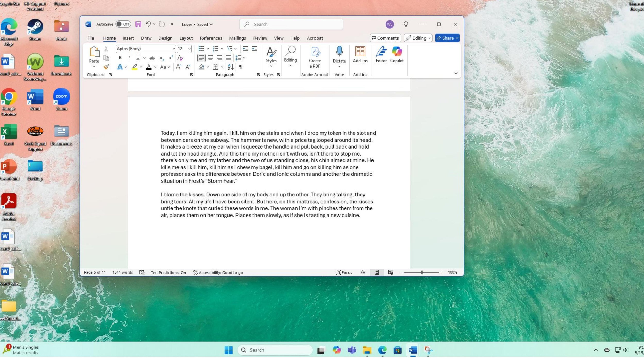
Task: Toggle Center alignment
Action: [x=210, y=58]
